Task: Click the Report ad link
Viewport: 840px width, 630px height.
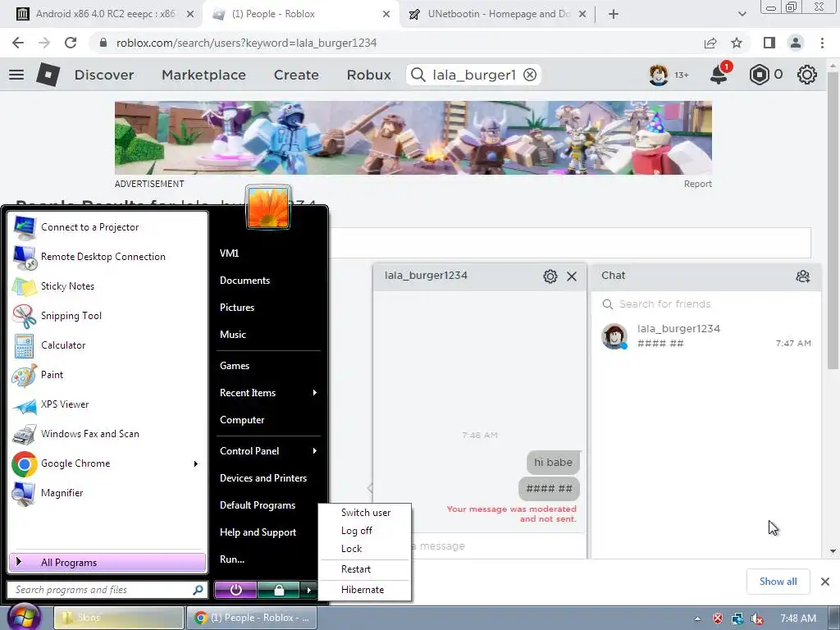Action: click(x=697, y=184)
